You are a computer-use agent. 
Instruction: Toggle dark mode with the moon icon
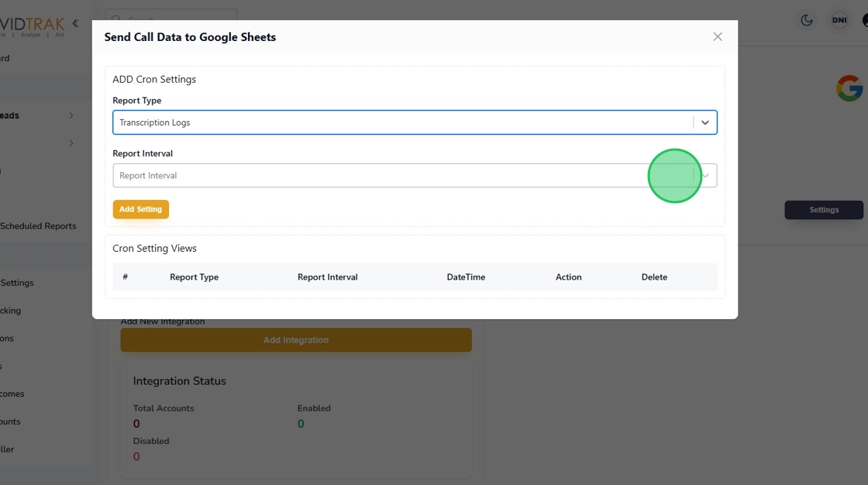pyautogui.click(x=807, y=21)
